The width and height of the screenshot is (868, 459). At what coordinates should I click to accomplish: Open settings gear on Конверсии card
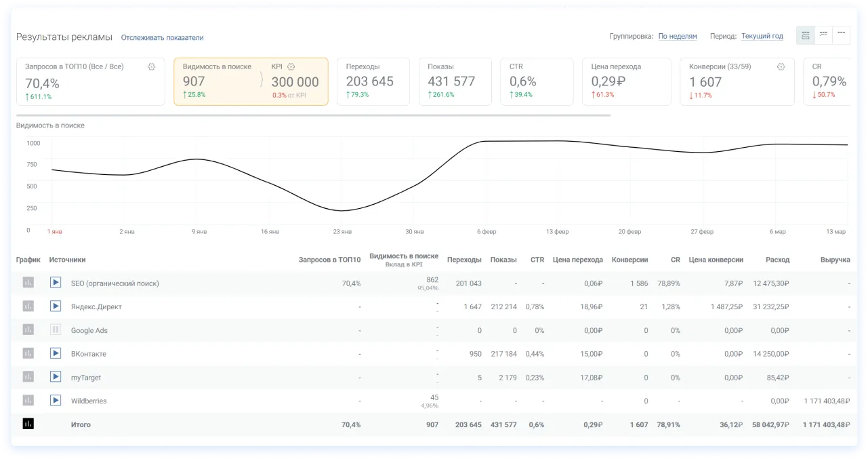781,66
